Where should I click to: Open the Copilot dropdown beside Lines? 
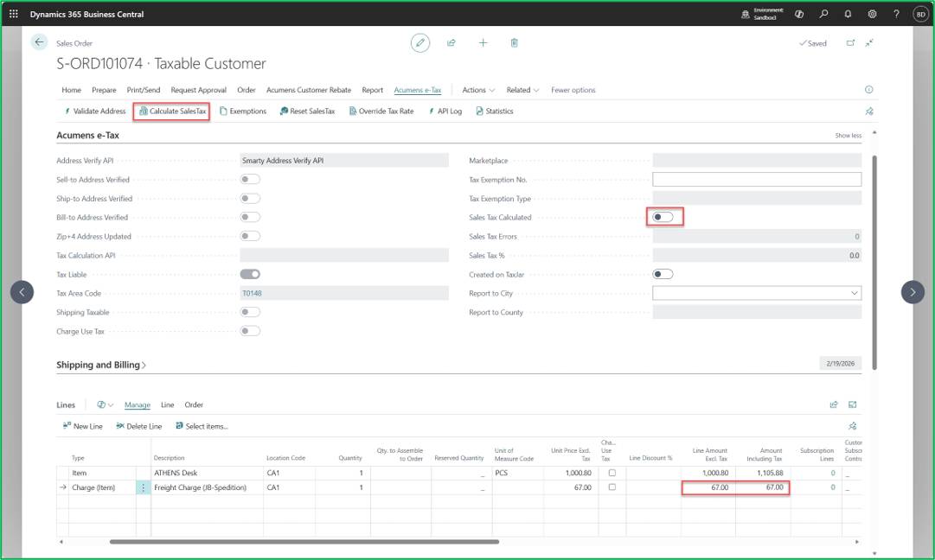coord(105,404)
